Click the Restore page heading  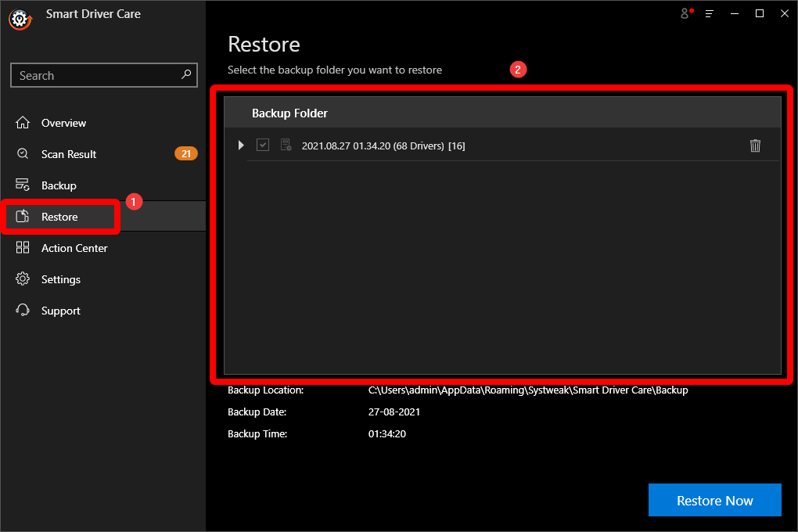[x=264, y=45]
